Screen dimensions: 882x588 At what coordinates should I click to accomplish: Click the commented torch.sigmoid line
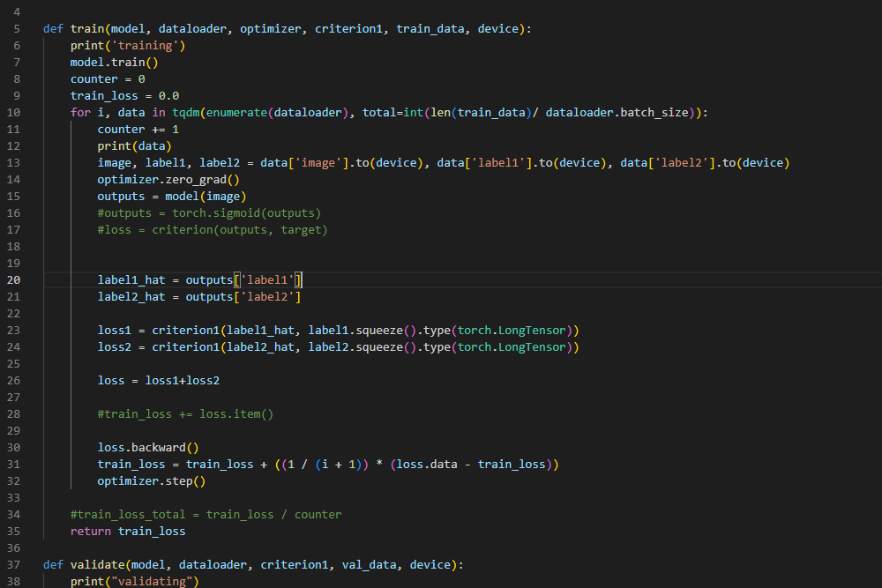coord(209,213)
